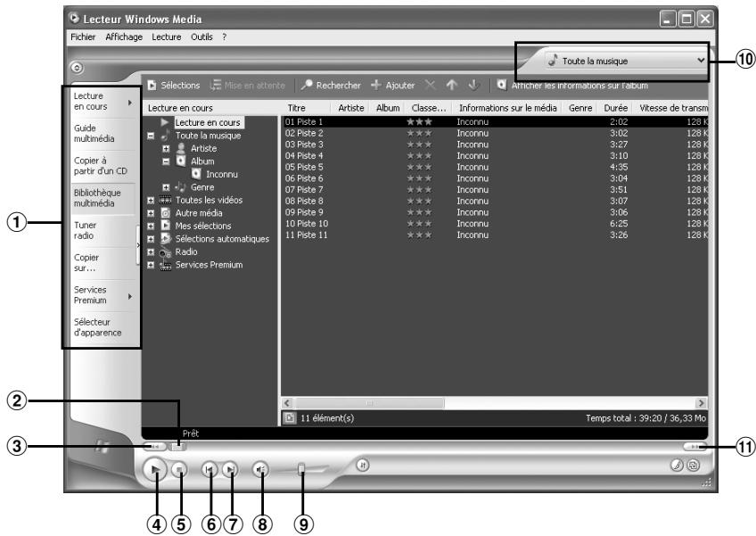Click the list icon beside 11 élément(s)

click(x=289, y=417)
